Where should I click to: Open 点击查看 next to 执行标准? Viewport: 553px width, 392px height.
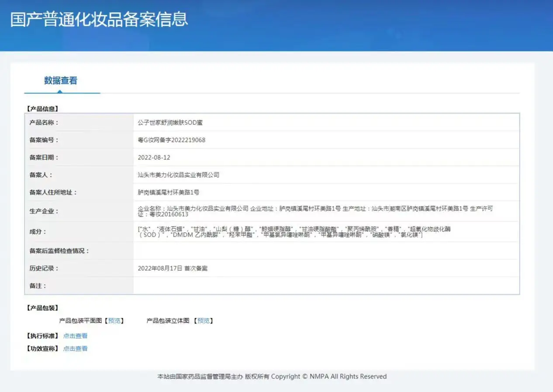[75, 336]
